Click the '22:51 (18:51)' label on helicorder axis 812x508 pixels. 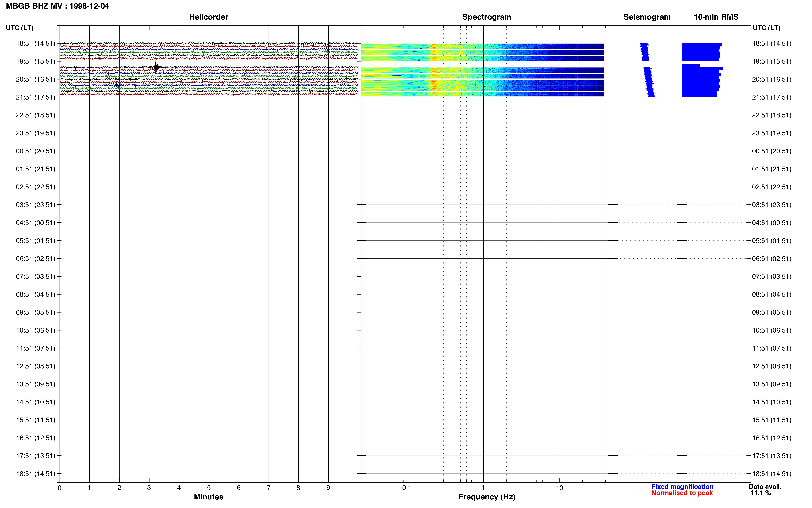click(35, 115)
